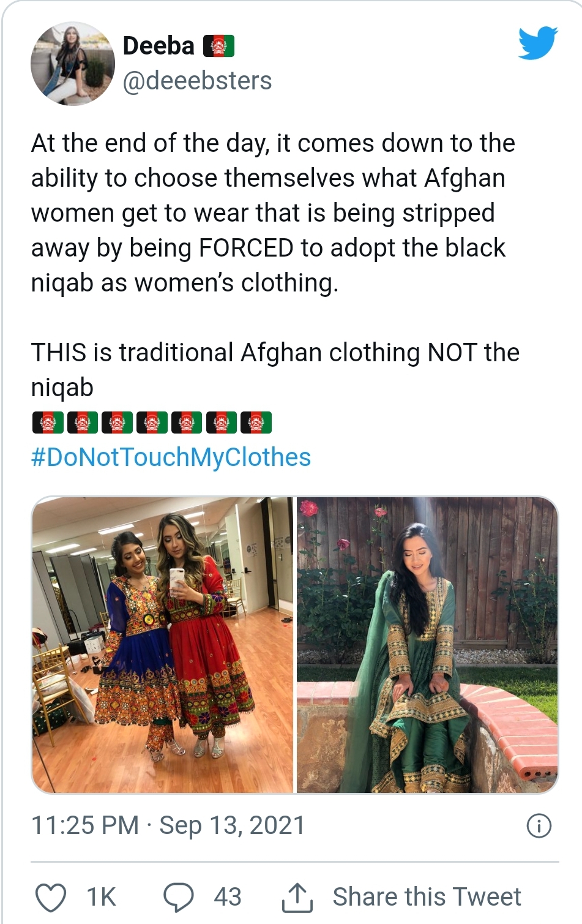
Task: Open the tweet info icon
Action: coord(539,825)
